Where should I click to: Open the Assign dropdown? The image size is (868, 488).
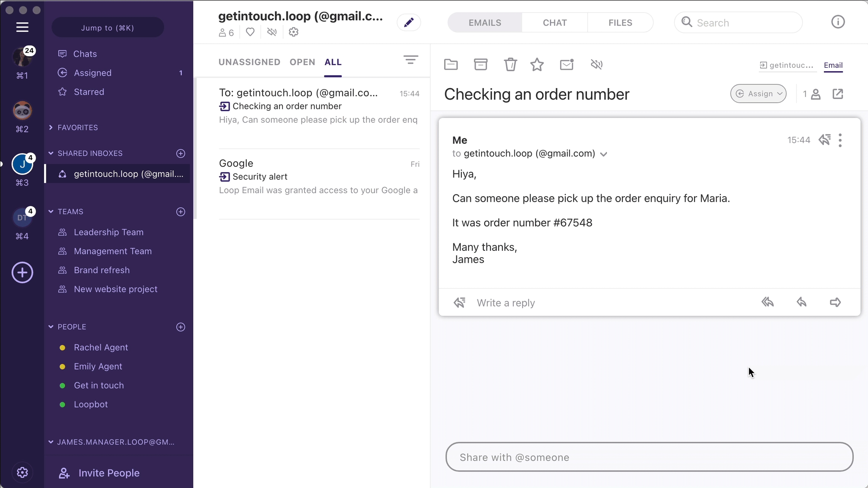click(758, 94)
